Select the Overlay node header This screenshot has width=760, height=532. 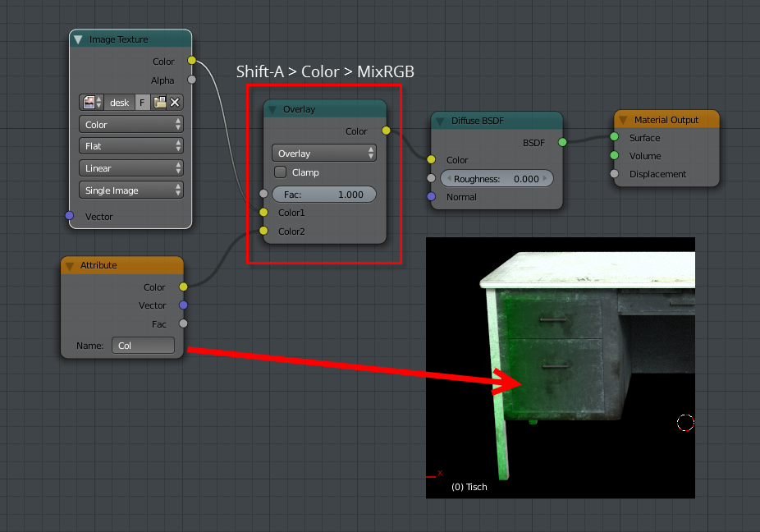[x=325, y=109]
